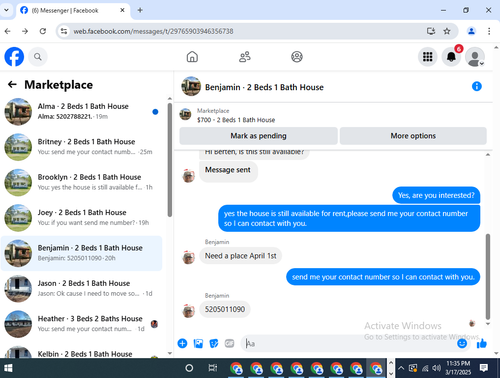Screen dimensions: 500x378
Task: Open emoji picker in message box
Action: point(462,343)
